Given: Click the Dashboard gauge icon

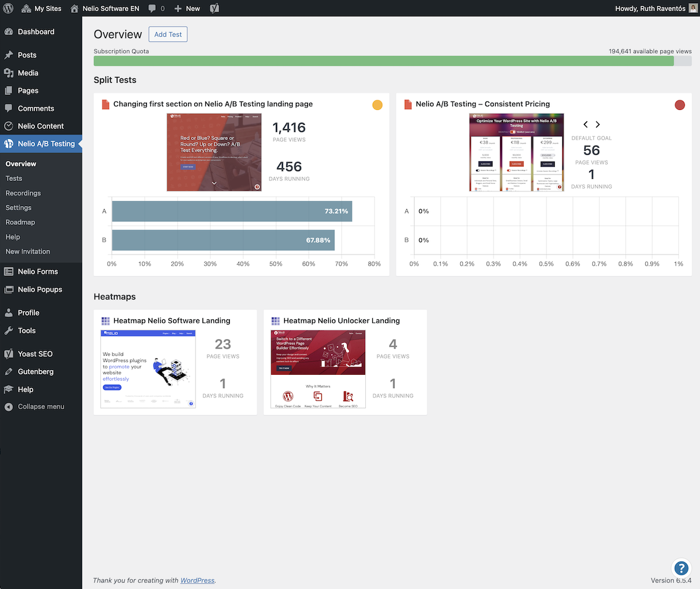Looking at the screenshot, I should pyautogui.click(x=9, y=32).
